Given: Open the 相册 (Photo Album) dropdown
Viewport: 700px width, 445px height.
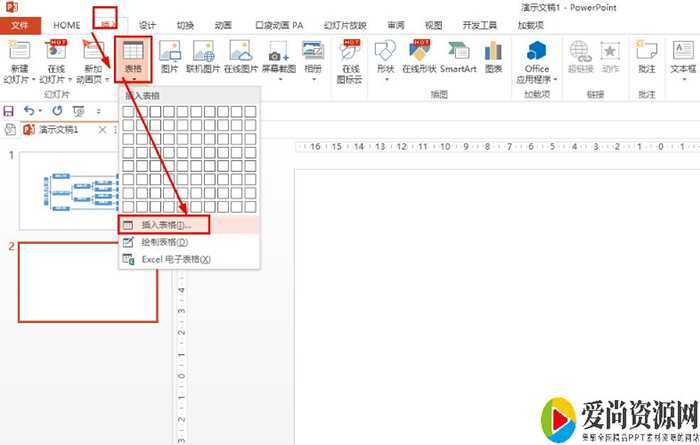Looking at the screenshot, I should tap(313, 58).
